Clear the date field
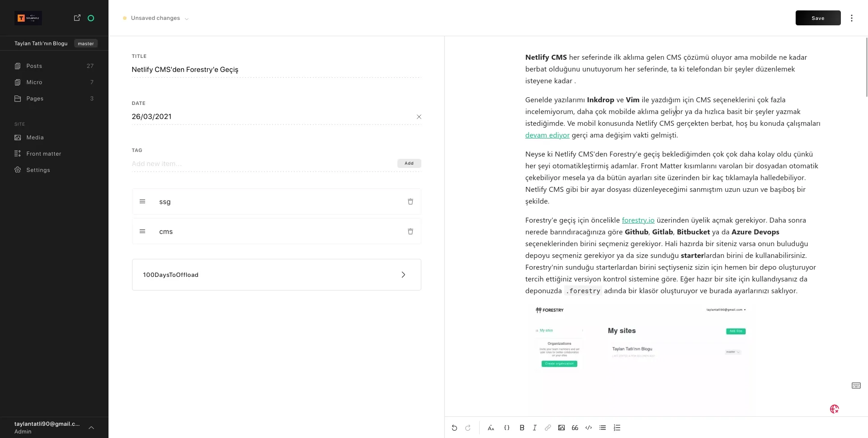This screenshot has width=868, height=438. 419,117
